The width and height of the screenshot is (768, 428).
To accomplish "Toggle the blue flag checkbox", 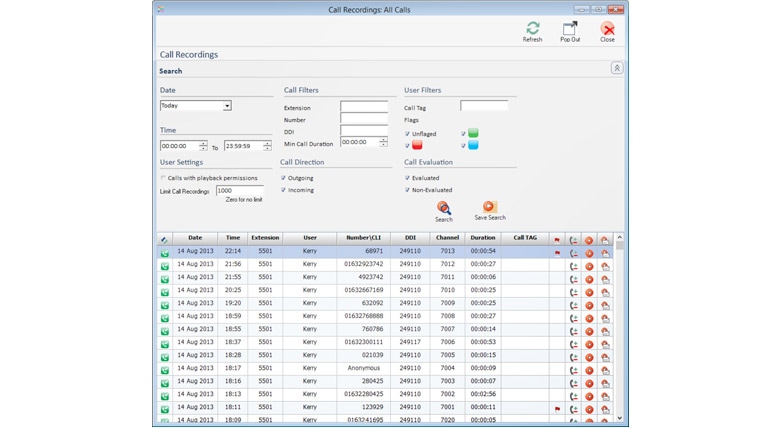I will tap(463, 145).
